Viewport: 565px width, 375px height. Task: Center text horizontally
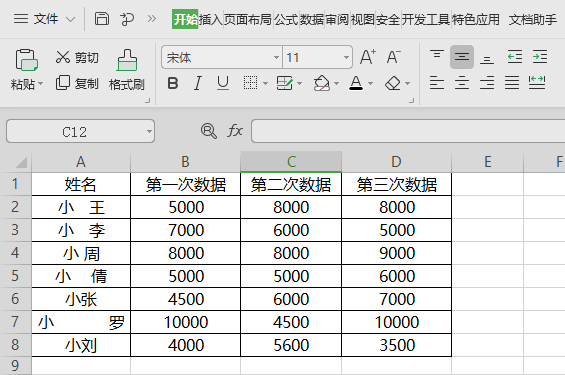coord(462,83)
